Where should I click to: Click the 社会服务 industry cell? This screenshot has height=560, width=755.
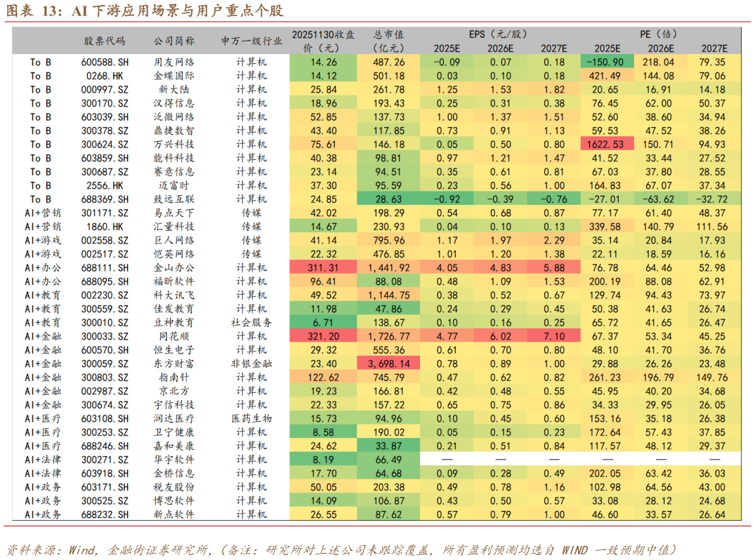click(251, 322)
